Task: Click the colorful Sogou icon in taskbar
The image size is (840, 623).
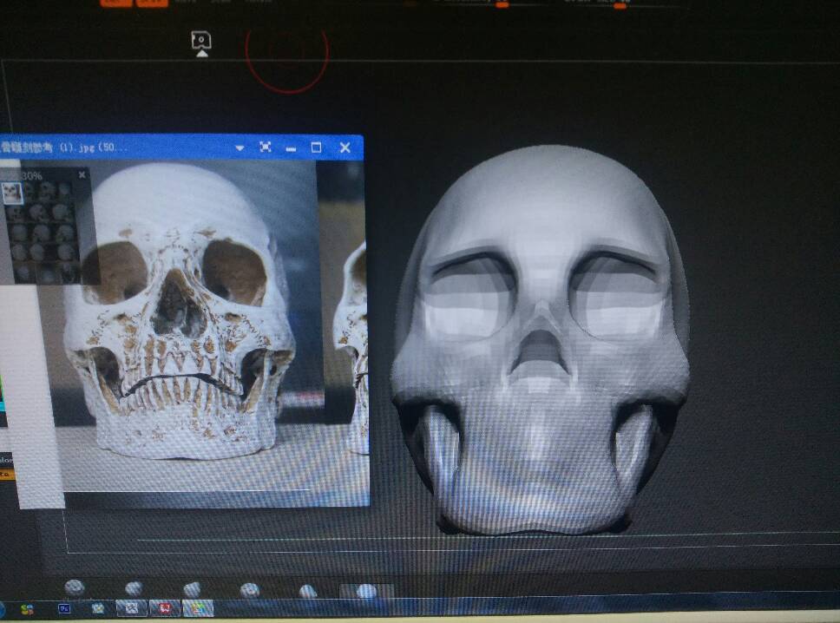Action: tap(27, 610)
